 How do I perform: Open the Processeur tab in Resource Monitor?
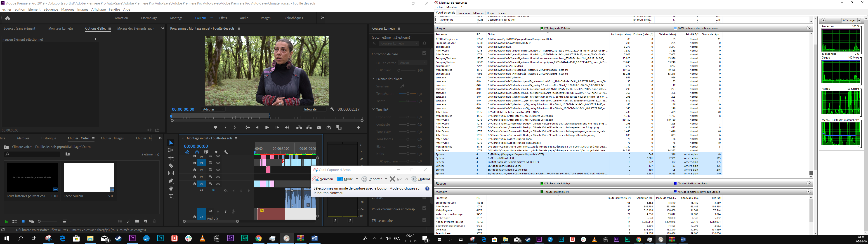click(x=464, y=13)
